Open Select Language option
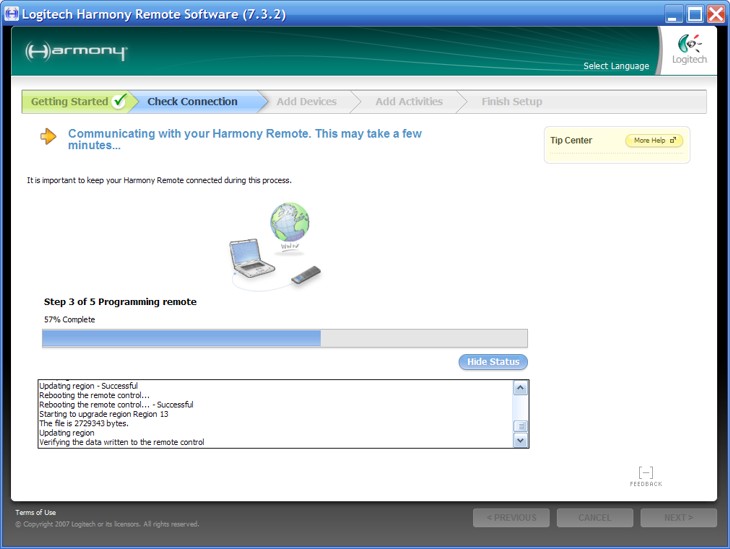Image resolution: width=730 pixels, height=549 pixels. click(616, 66)
